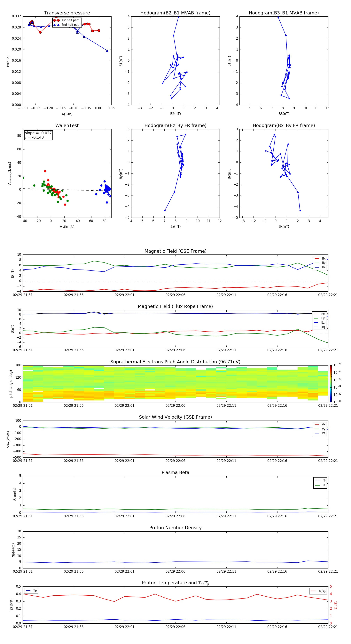The height and width of the screenshot is (644, 351).
Task: Click the 'Hodogram(Bz_By FR frame)' title
Action: (x=175, y=125)
